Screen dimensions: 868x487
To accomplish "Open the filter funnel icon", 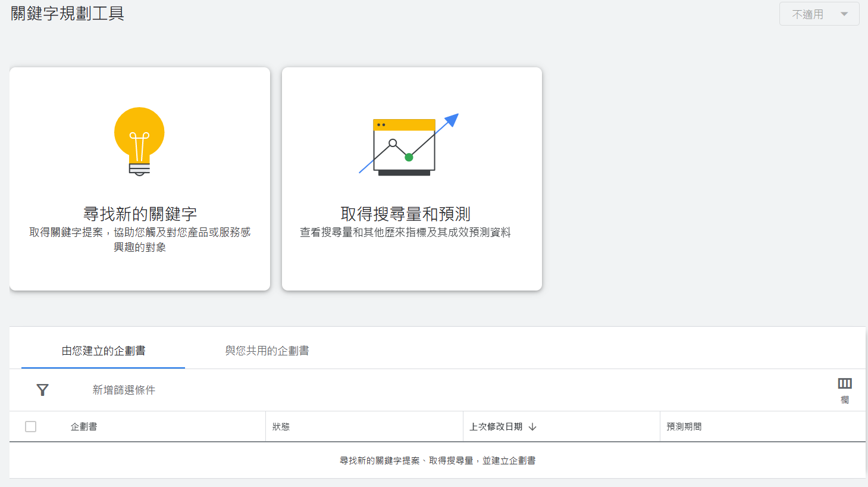I will [42, 390].
